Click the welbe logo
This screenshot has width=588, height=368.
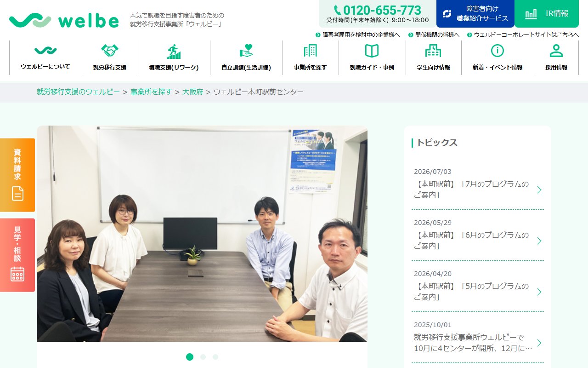64,20
